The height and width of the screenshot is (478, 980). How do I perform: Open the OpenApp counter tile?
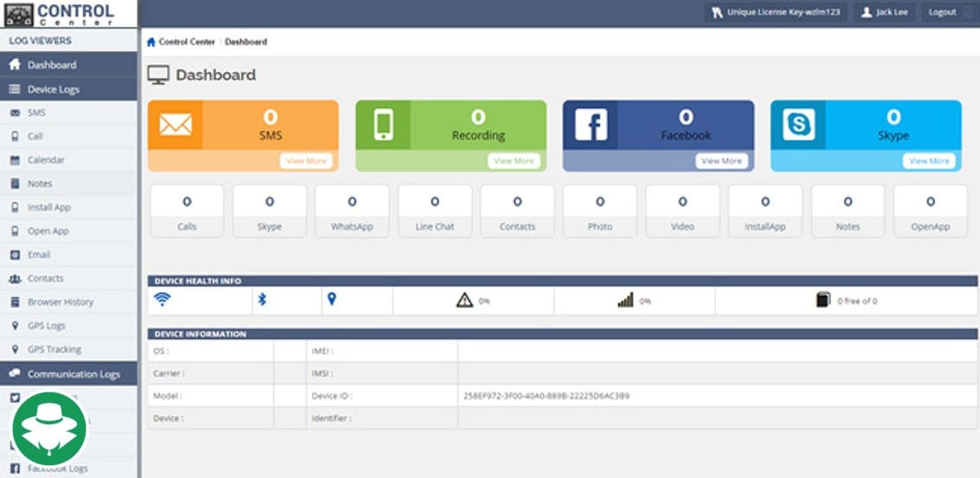click(931, 211)
